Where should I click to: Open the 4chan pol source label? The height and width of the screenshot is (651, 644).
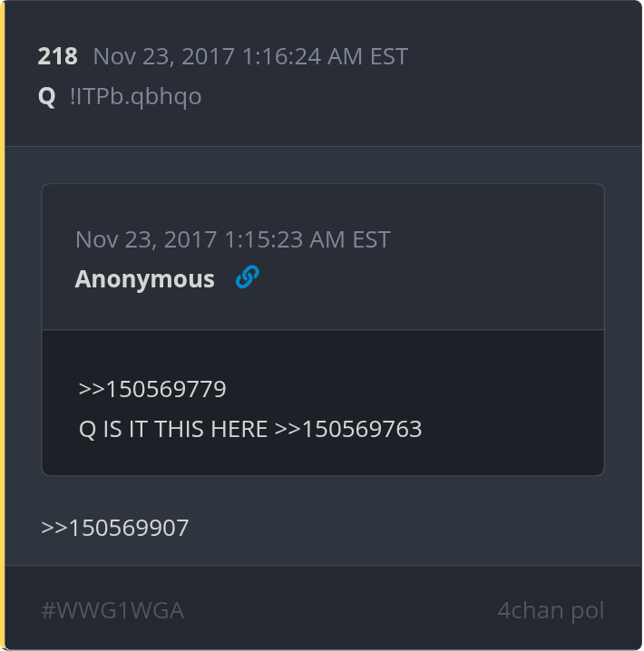[551, 610]
